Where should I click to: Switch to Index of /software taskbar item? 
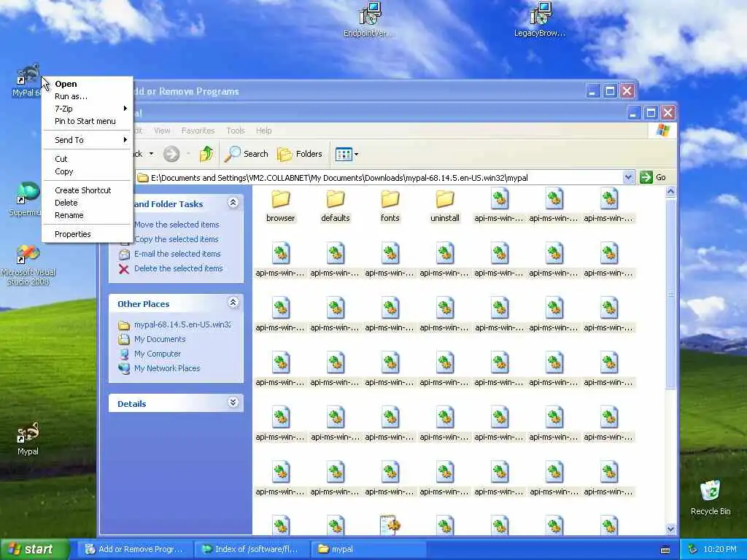[252, 549]
